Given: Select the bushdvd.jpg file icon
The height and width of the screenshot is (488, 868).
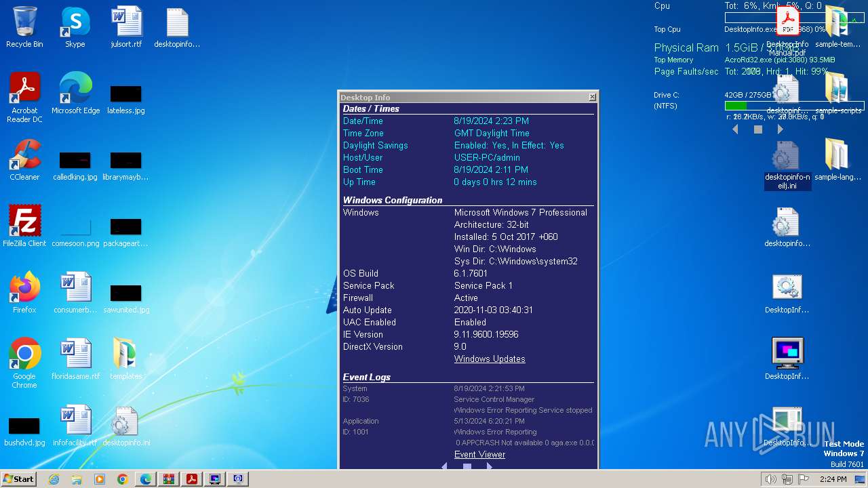Looking at the screenshot, I should pyautogui.click(x=24, y=431).
